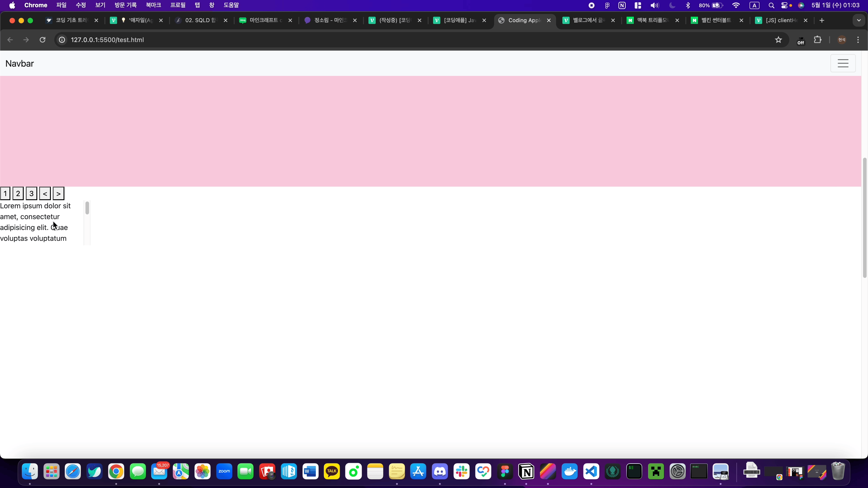Reload the page with the refresh icon
This screenshot has width=868, height=488.
[42, 40]
